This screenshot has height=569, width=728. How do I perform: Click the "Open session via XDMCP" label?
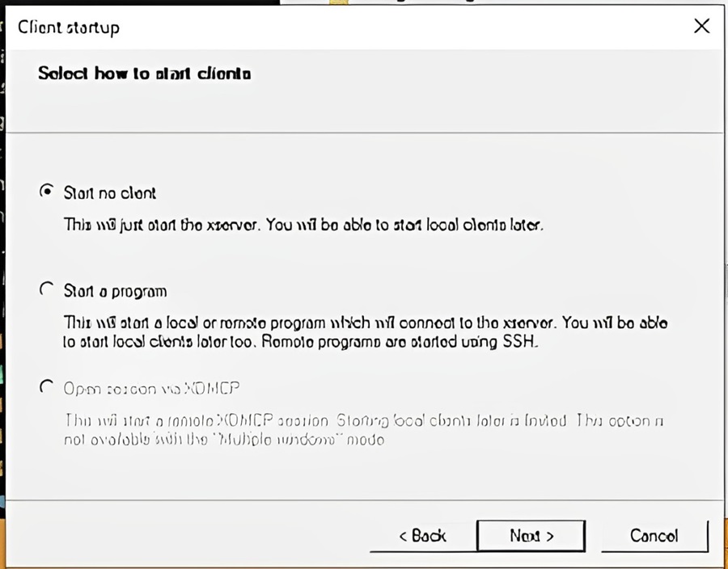click(152, 388)
